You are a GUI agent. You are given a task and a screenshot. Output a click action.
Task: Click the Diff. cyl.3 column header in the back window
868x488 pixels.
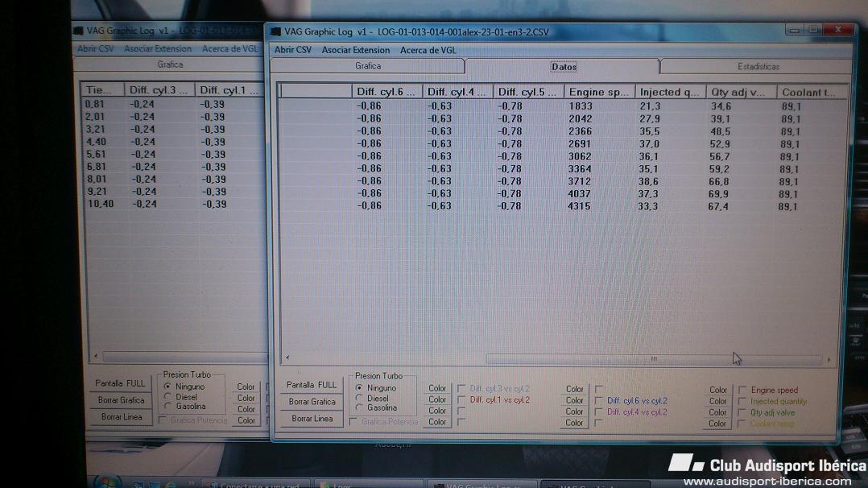[159, 89]
